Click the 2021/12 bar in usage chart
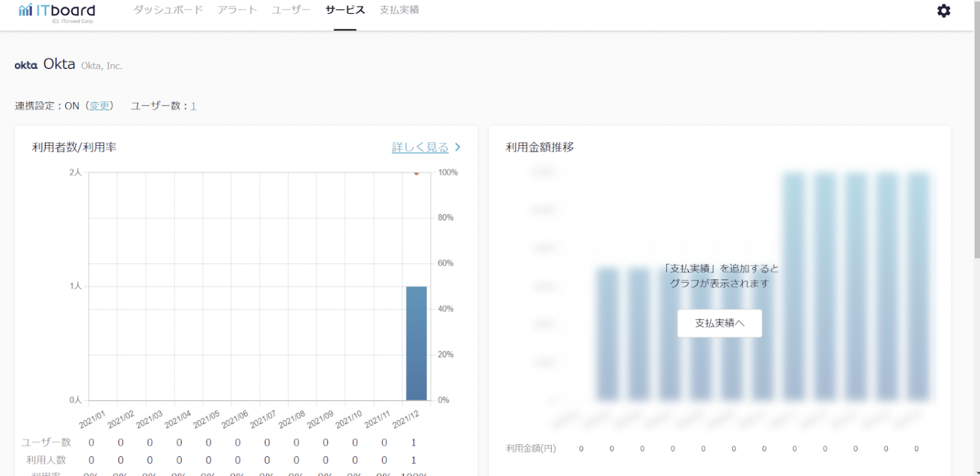Screen dimensions: 980x476 416,343
